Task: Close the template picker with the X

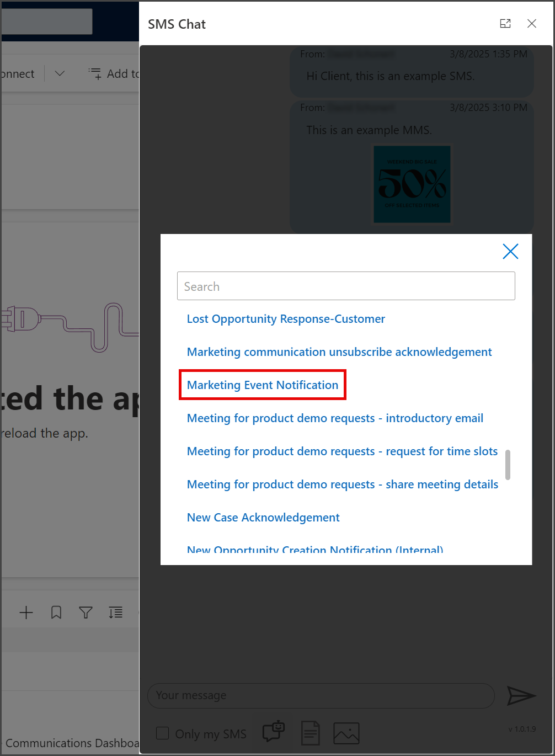Action: pyautogui.click(x=510, y=252)
